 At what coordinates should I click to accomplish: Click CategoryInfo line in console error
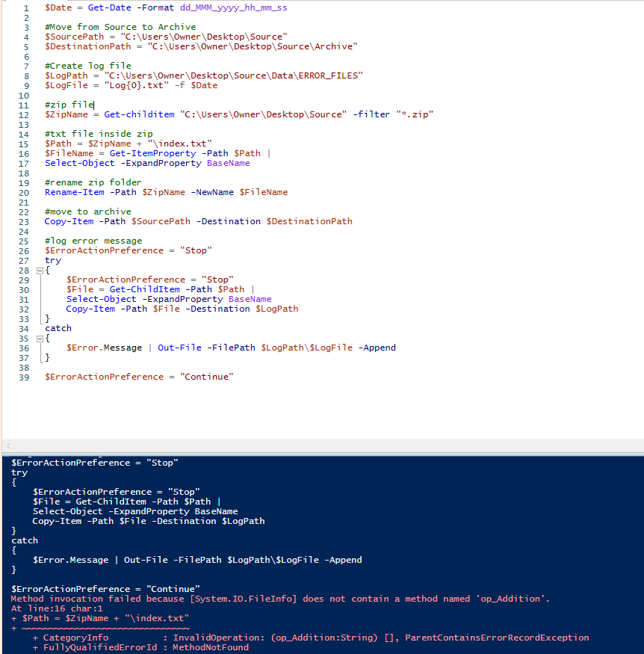coord(311,638)
